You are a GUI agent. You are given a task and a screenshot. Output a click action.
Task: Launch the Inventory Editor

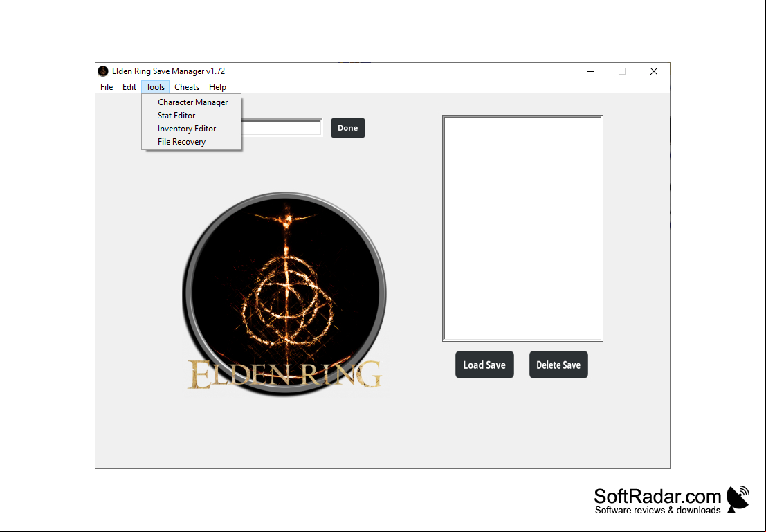pyautogui.click(x=192, y=129)
